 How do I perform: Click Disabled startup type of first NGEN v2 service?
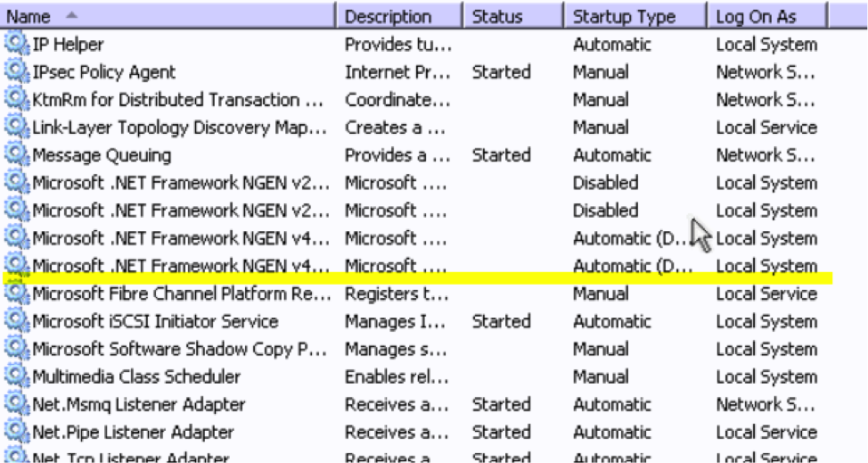pyautogui.click(x=606, y=183)
